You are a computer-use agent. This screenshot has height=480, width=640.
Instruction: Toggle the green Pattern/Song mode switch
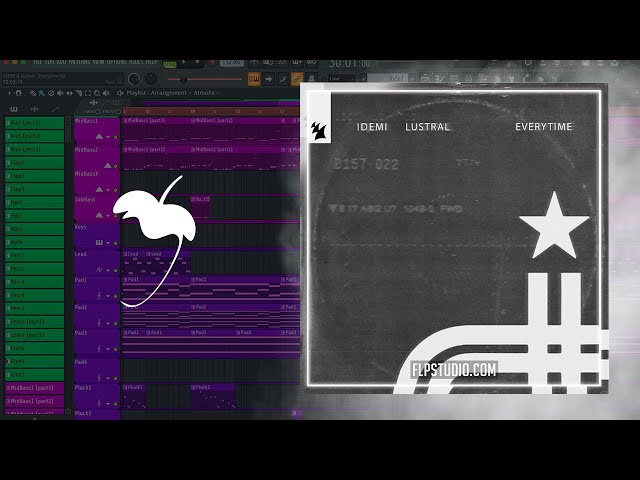pos(169,64)
